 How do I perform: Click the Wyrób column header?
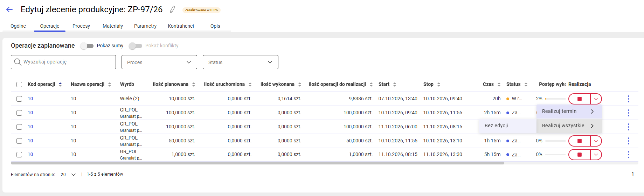pos(127,85)
